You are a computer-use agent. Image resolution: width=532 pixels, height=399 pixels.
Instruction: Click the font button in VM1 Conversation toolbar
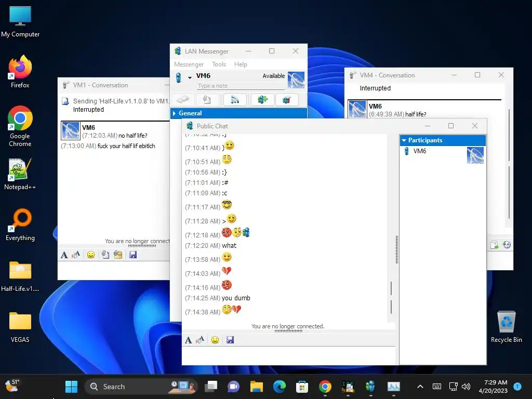click(64, 255)
